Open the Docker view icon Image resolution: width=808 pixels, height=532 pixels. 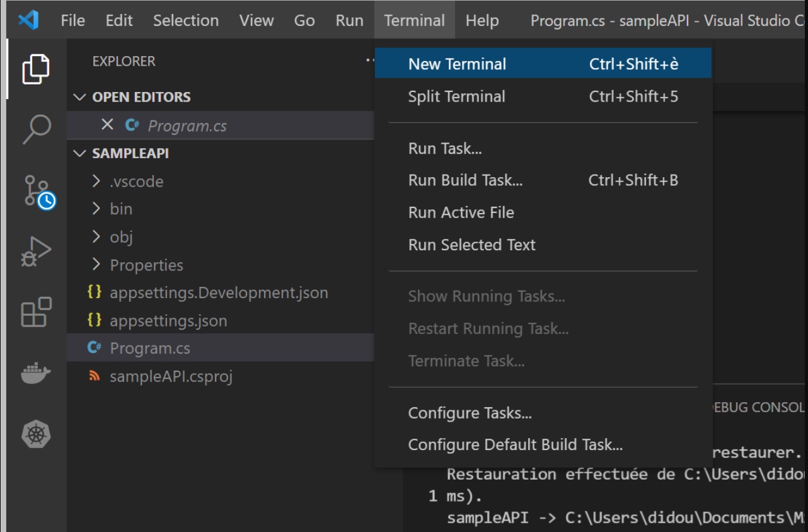click(x=36, y=374)
